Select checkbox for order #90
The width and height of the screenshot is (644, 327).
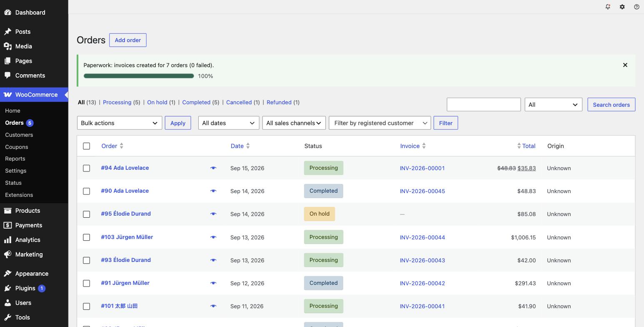[87, 191]
